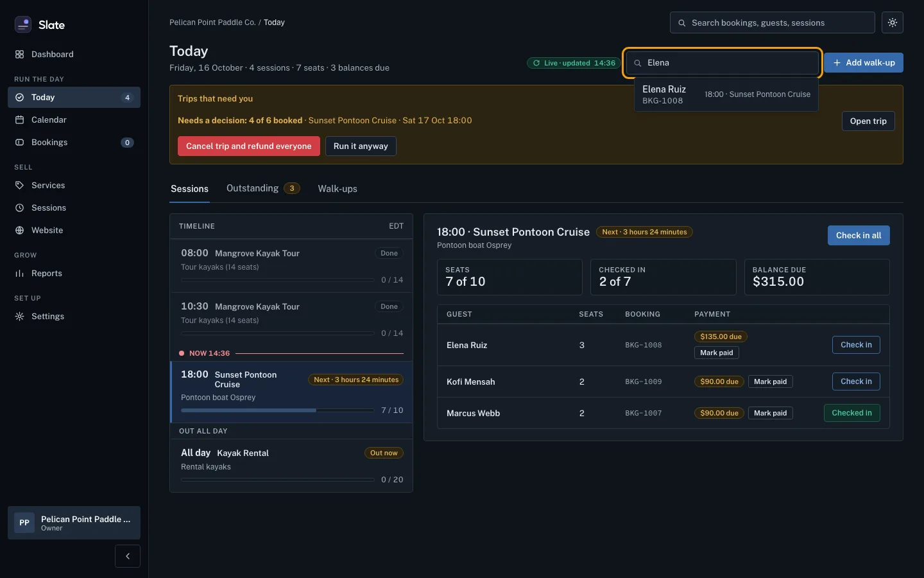
Task: Click Pelican Point Paddle Co. breadcrumb
Action: tap(212, 22)
